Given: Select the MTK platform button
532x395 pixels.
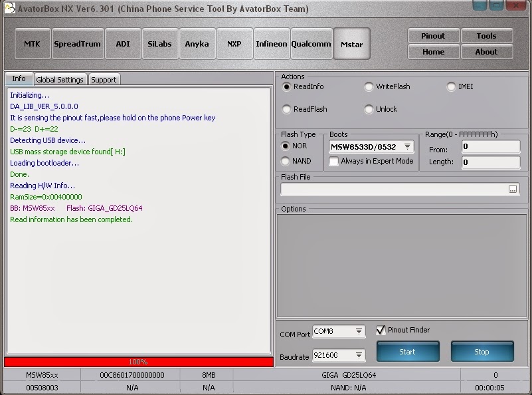Looking at the screenshot, I should tap(33, 44).
